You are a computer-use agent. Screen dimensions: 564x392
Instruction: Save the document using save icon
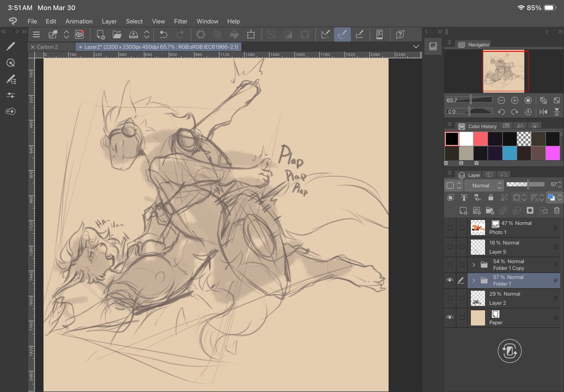(133, 34)
